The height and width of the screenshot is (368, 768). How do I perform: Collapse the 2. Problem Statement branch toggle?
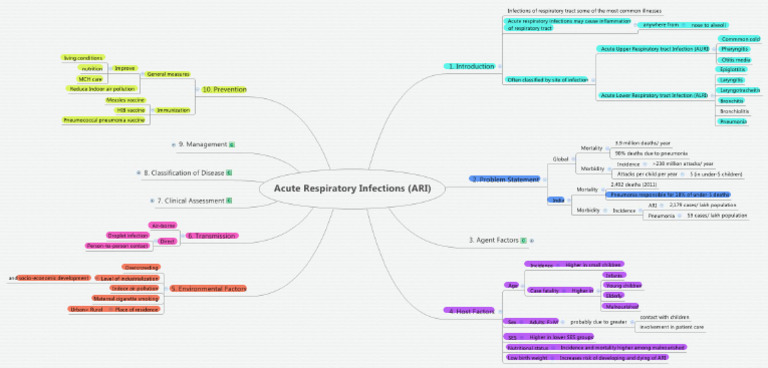[x=544, y=179]
